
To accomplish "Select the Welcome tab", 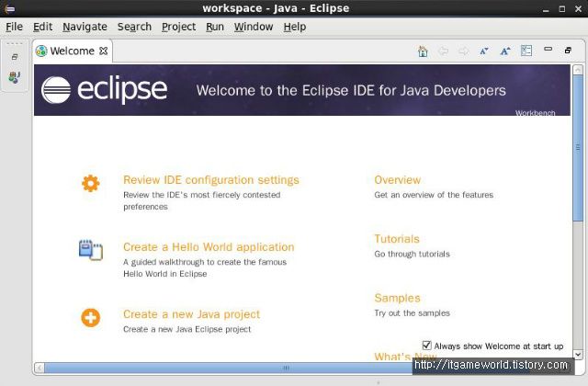I will point(72,51).
